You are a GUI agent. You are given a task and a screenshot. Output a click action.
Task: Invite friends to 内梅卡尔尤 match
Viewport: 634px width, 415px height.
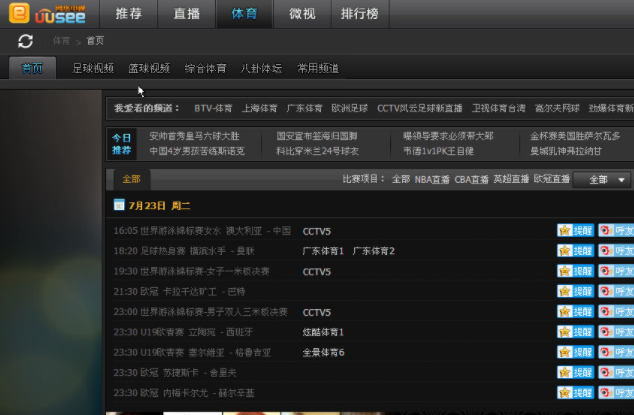click(616, 392)
